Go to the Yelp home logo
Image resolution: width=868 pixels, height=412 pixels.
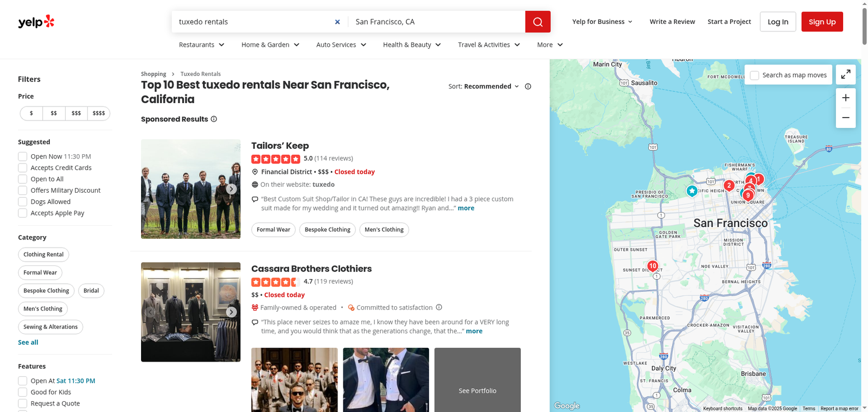pyautogui.click(x=36, y=22)
